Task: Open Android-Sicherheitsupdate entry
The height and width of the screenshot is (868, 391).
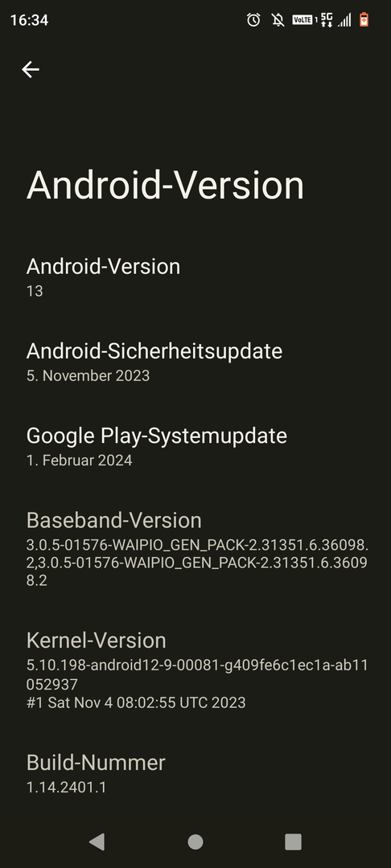Action: click(195, 362)
